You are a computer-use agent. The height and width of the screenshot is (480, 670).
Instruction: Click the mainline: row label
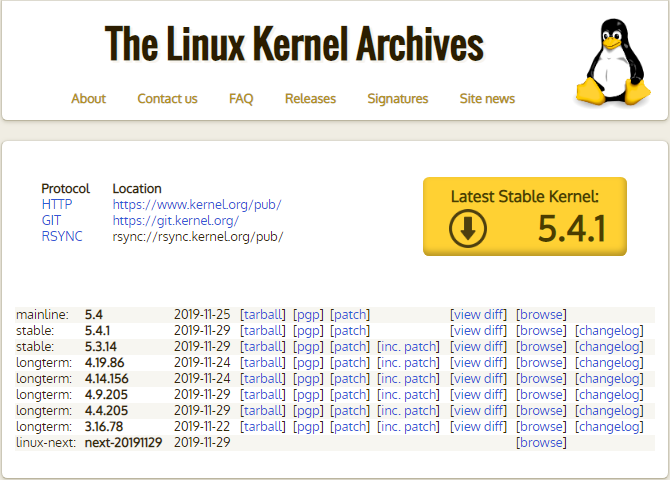click(x=42, y=315)
